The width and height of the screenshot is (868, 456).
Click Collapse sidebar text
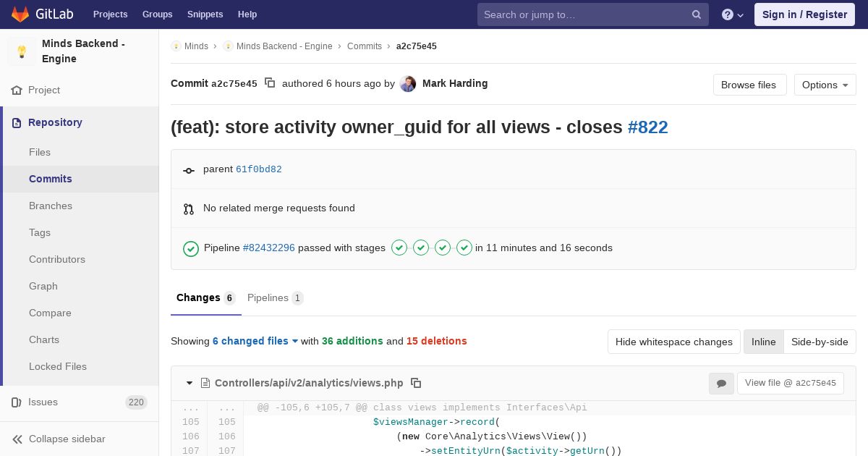pyautogui.click(x=67, y=439)
